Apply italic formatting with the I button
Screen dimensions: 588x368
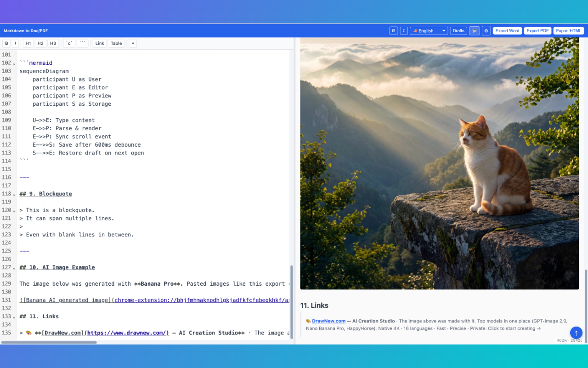click(x=15, y=43)
